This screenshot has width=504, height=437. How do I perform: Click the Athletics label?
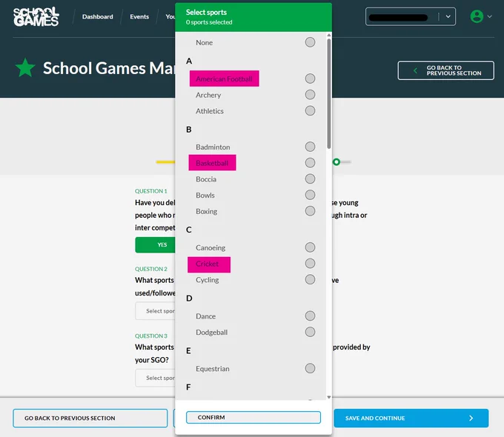(210, 111)
